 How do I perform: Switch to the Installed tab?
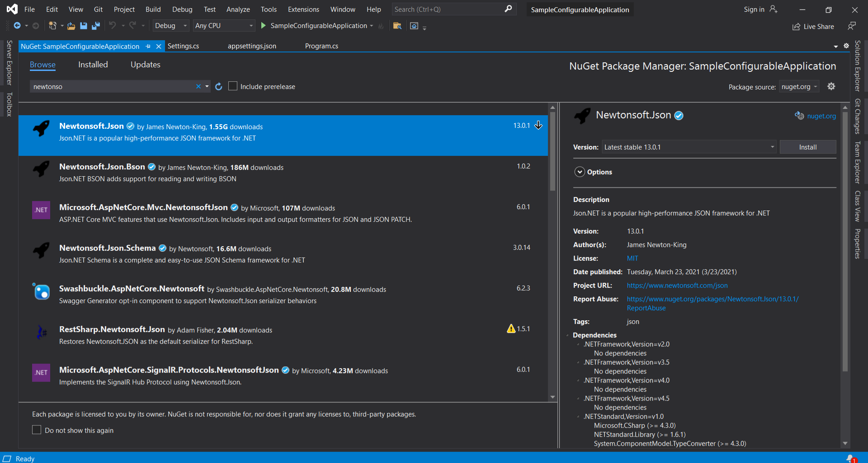93,65
